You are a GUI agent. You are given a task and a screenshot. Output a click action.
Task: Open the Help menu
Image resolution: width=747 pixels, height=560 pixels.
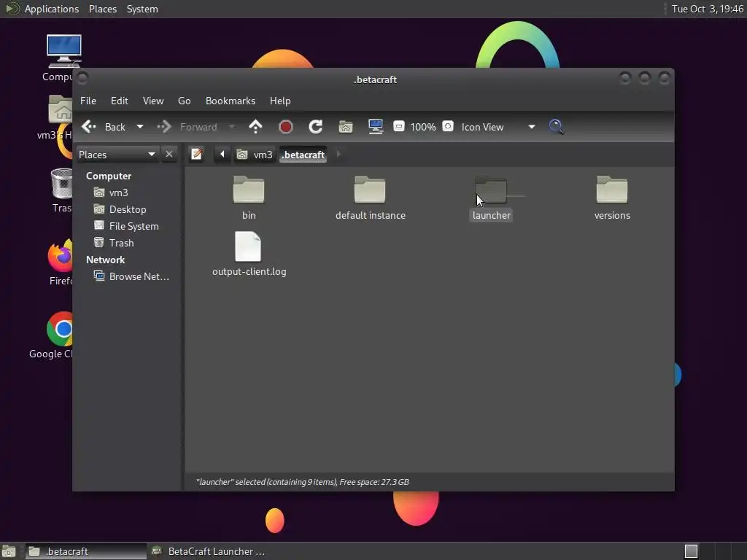[x=280, y=101]
